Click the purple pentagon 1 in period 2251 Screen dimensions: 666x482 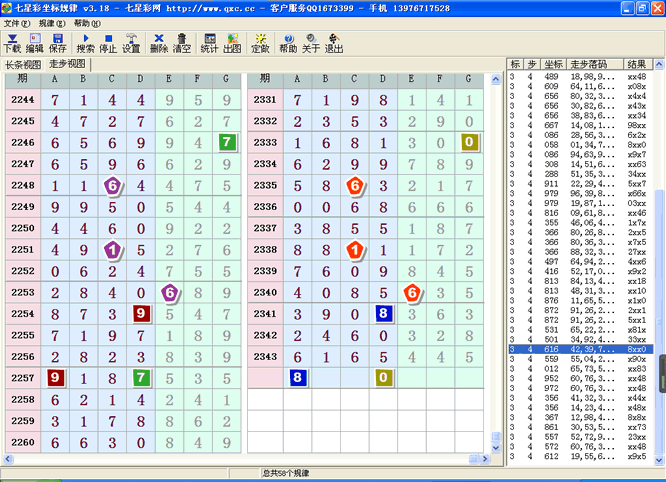coord(113,250)
